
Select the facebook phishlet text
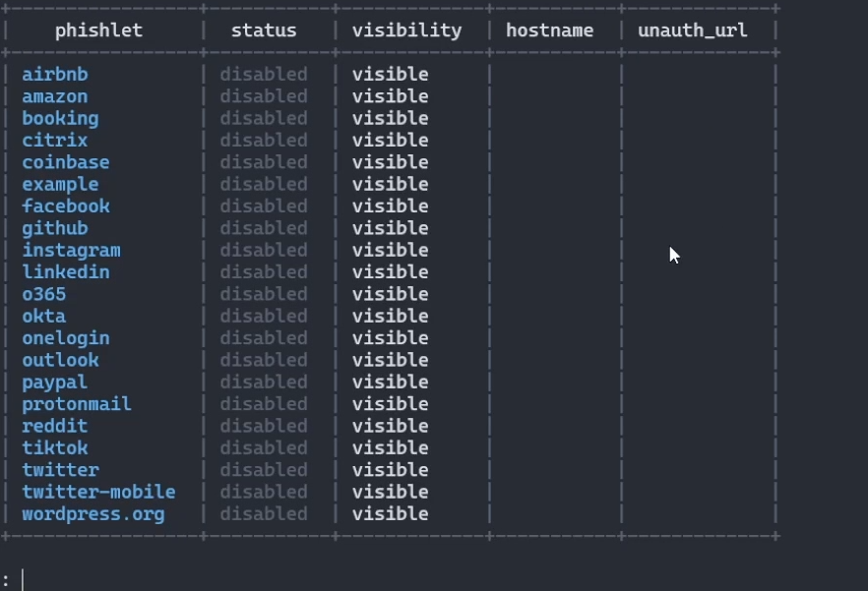coord(66,207)
